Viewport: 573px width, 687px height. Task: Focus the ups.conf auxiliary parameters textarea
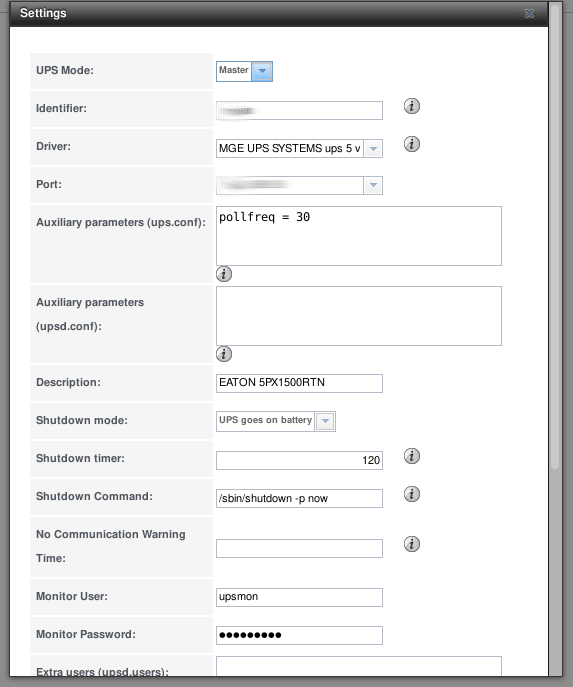[x=359, y=236]
